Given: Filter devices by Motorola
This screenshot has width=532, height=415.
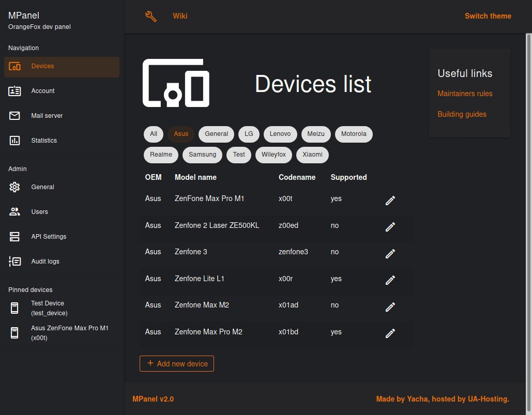Looking at the screenshot, I should pos(354,134).
